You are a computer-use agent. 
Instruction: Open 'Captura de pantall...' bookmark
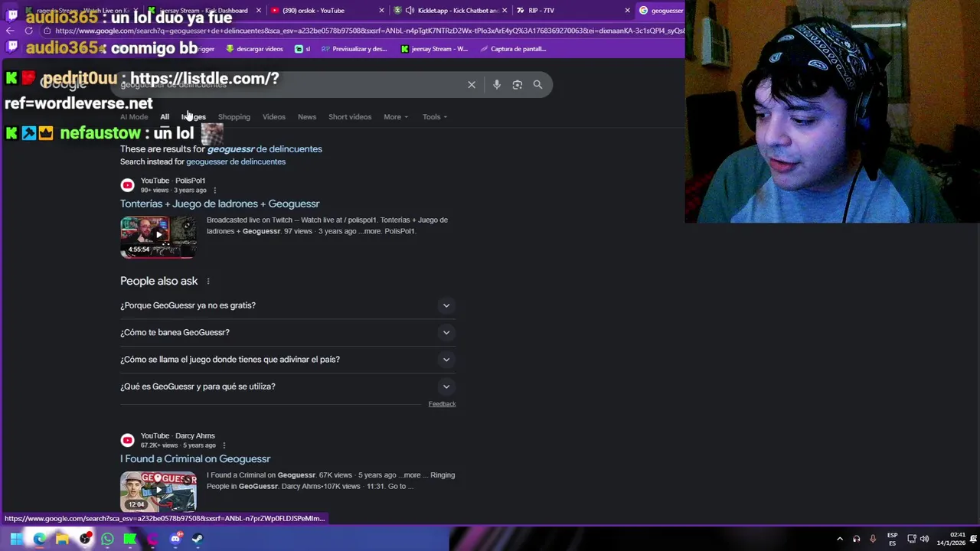(513, 49)
